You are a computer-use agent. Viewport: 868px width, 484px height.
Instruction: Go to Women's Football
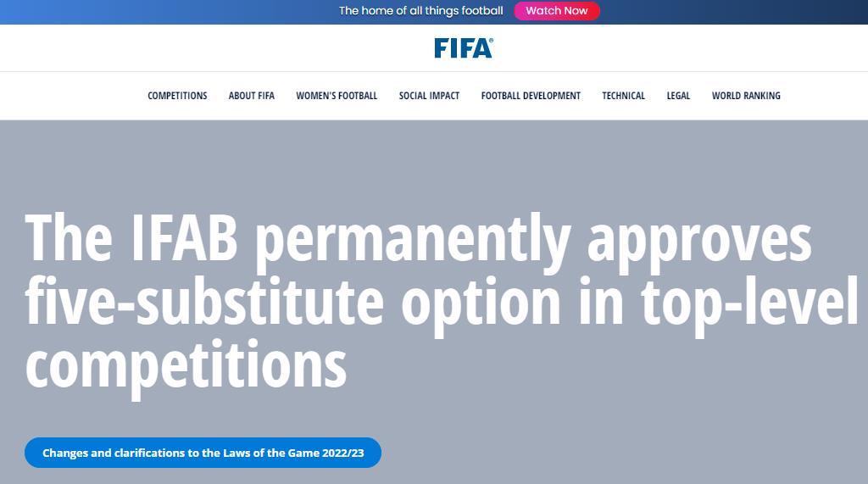click(x=337, y=96)
